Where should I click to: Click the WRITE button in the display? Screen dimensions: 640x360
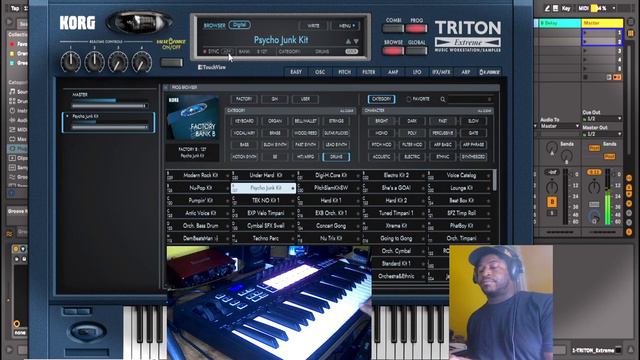[313, 26]
